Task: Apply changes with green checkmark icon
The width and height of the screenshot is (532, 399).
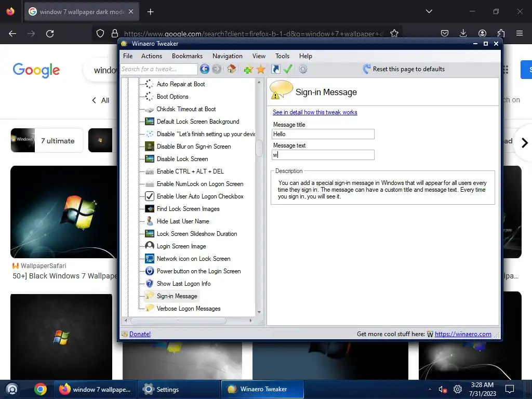Action: point(288,69)
